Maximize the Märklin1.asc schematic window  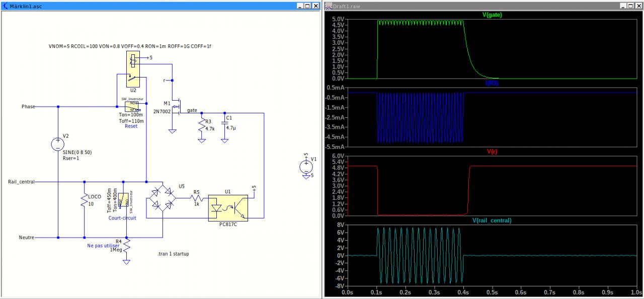pos(307,6)
